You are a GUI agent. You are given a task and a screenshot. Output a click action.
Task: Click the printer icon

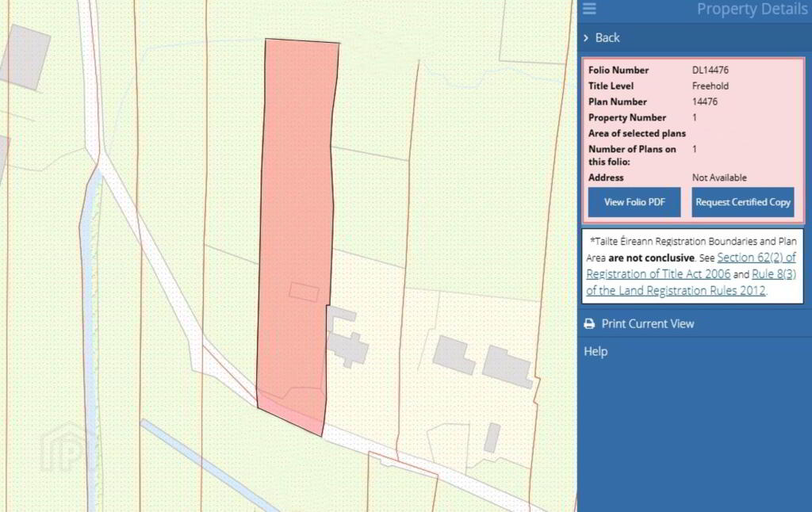coord(589,324)
